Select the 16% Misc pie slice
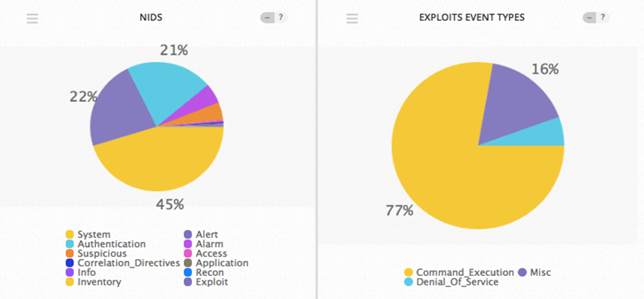Image resolution: width=644 pixels, height=299 pixels. coord(521,104)
